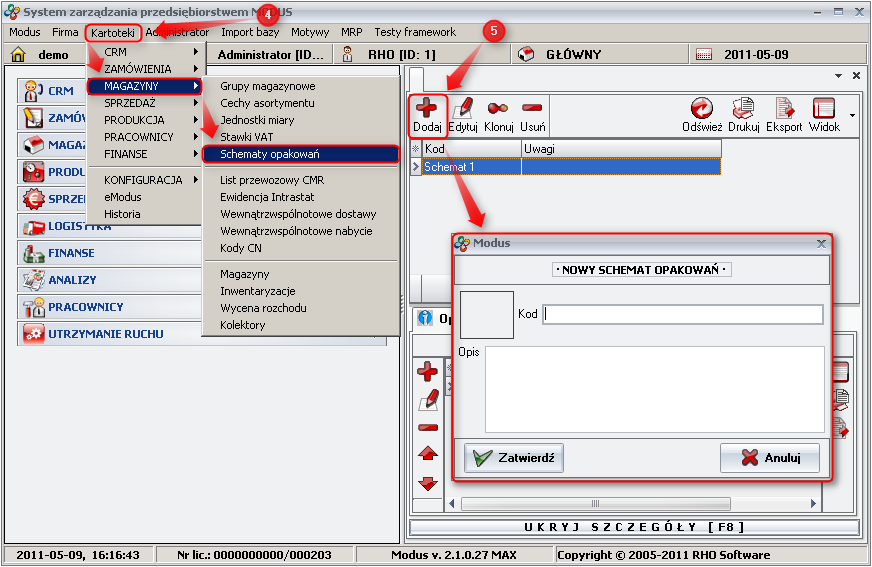Open the MRP menu

point(351,32)
